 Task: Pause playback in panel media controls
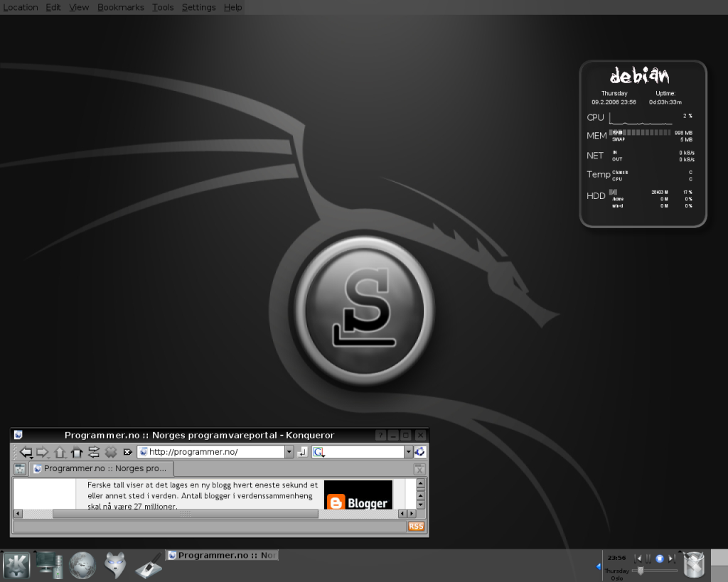(x=648, y=559)
